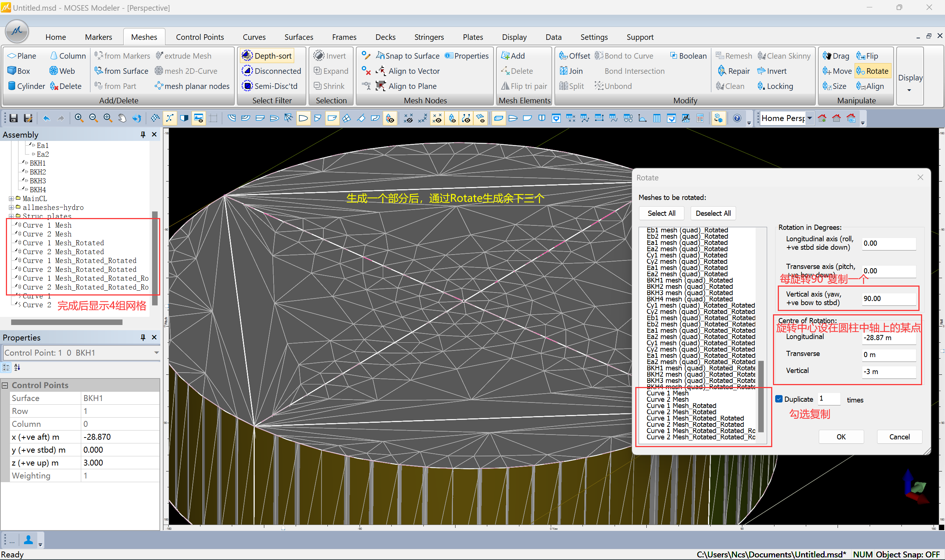Switch to the Surfaces ribbon tab
The height and width of the screenshot is (560, 945).
[298, 37]
